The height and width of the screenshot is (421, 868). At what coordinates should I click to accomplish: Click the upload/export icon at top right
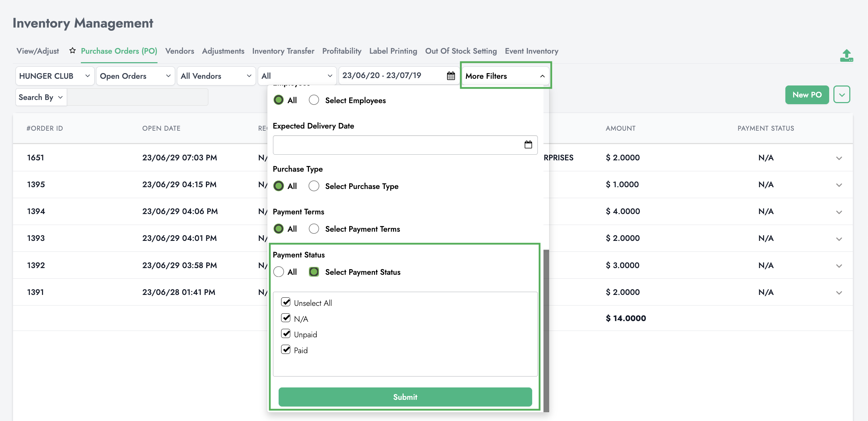(846, 56)
